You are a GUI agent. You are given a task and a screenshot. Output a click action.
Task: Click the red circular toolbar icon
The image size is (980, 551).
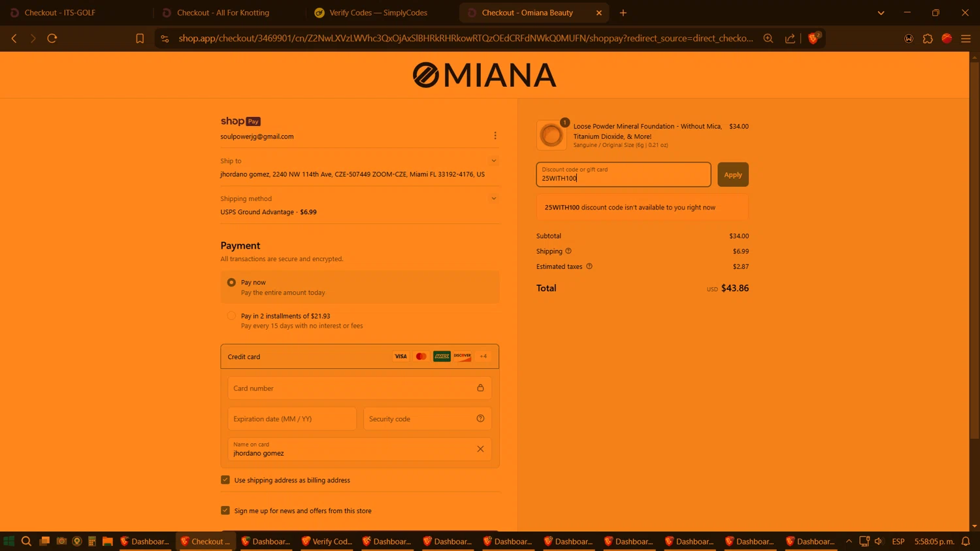coord(947,39)
